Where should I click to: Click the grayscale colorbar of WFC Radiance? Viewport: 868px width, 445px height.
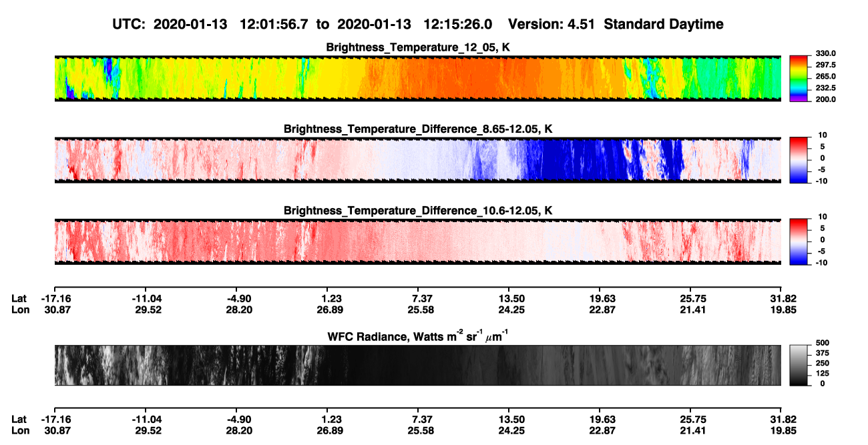(x=798, y=365)
